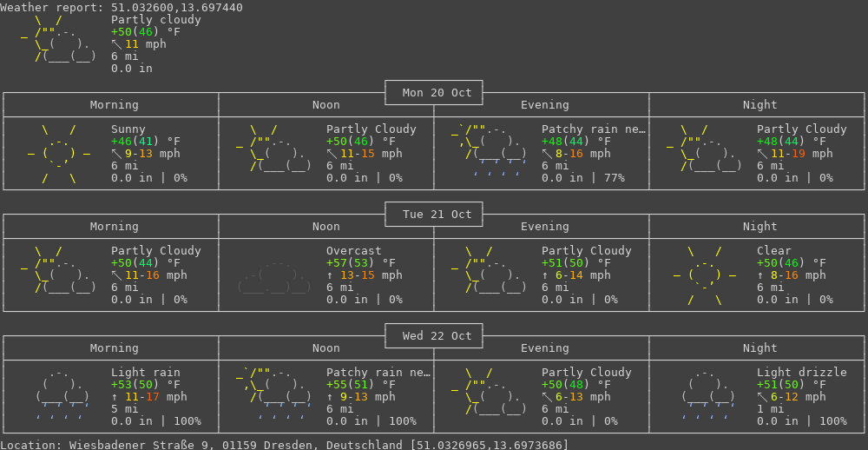Click Wednesday noon's patchy rain icon
Viewport: 868px width, 450px height.
point(274,394)
